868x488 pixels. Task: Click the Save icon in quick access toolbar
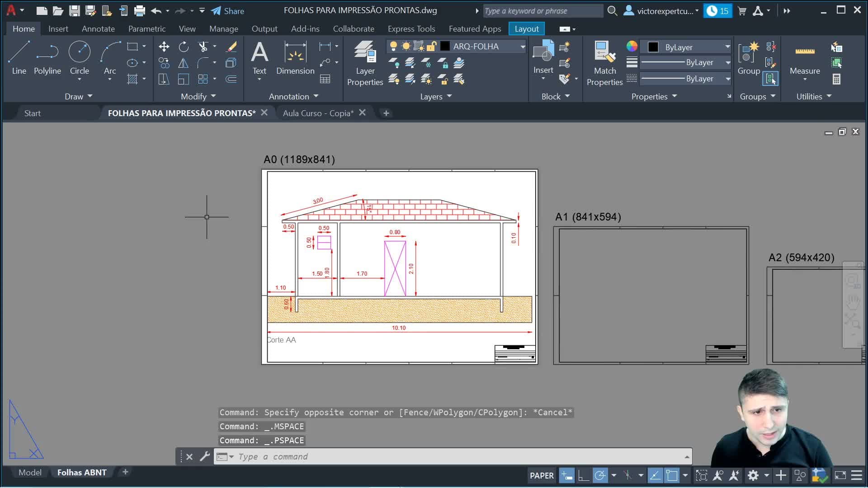(74, 11)
